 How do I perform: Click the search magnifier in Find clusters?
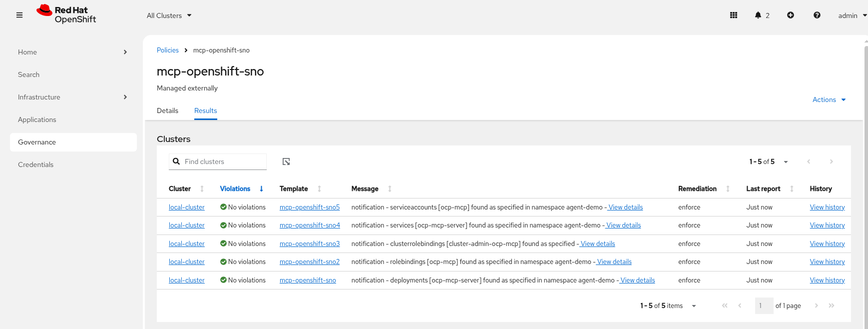[176, 161]
